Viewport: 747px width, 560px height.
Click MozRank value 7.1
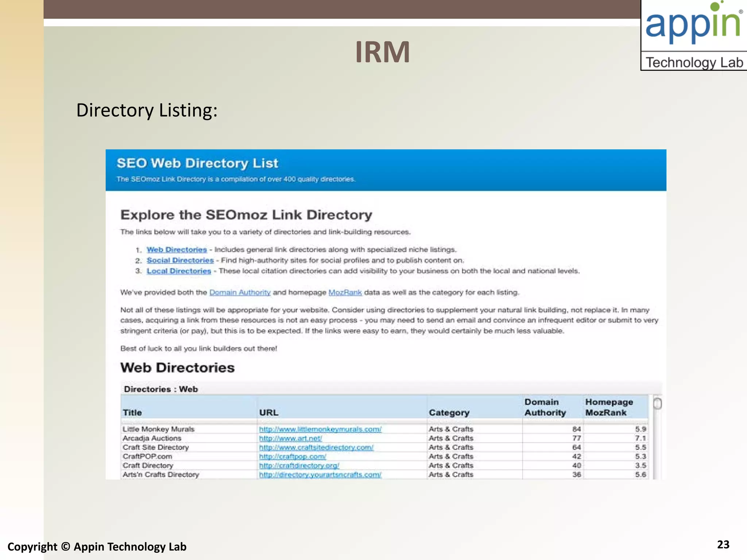(640, 438)
